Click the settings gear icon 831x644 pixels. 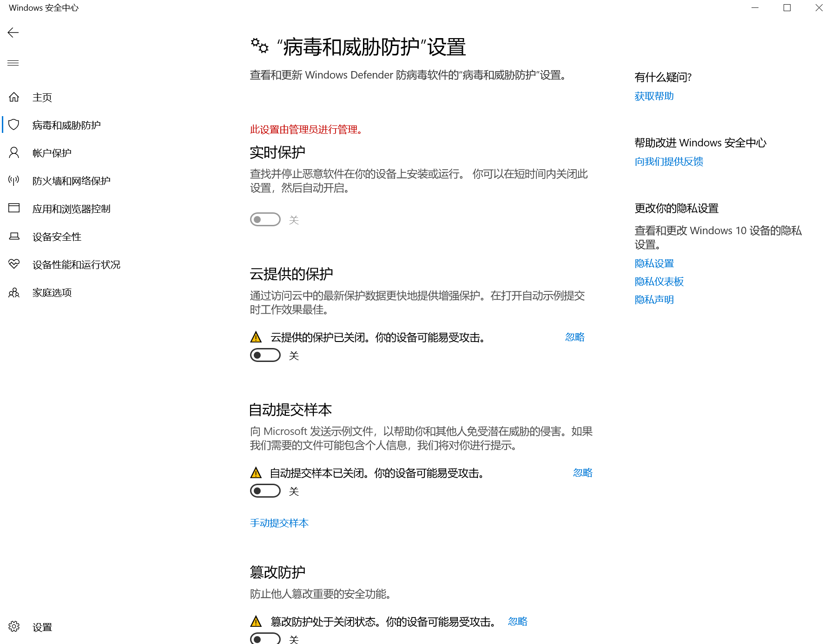14,626
